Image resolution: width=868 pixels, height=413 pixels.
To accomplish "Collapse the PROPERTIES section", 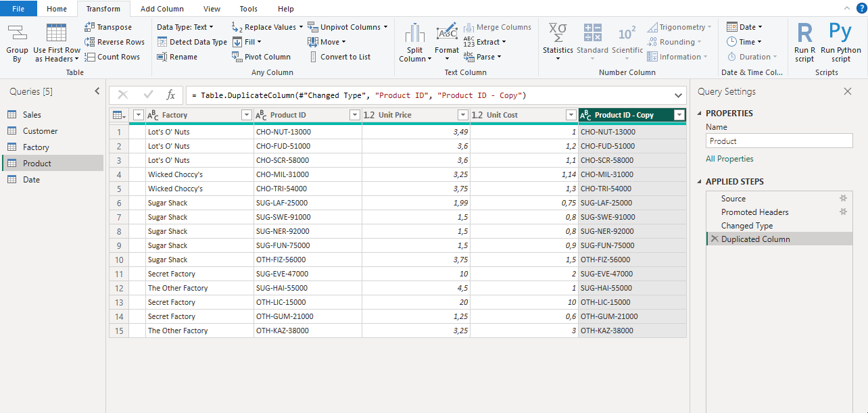I will [700, 114].
